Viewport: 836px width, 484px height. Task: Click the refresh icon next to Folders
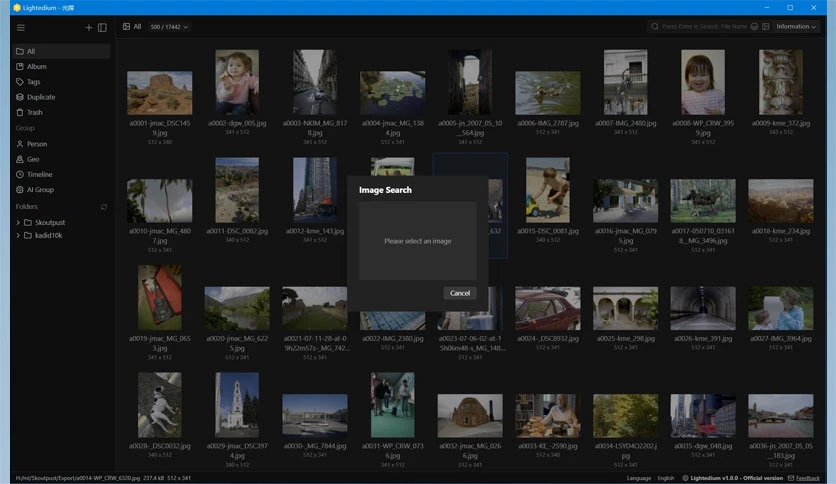coord(104,207)
